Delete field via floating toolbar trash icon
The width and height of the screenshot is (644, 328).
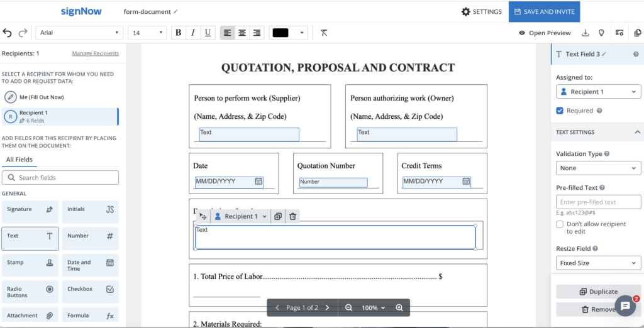point(292,216)
